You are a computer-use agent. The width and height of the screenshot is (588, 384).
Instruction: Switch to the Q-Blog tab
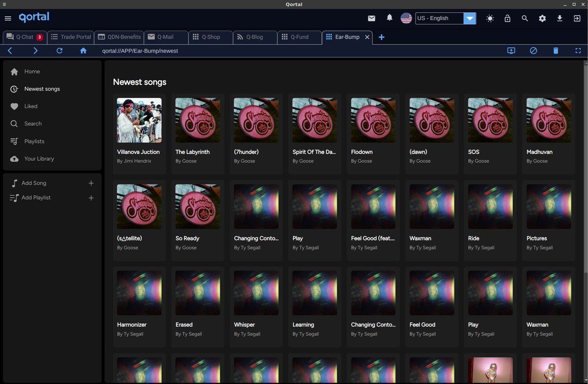tap(255, 37)
